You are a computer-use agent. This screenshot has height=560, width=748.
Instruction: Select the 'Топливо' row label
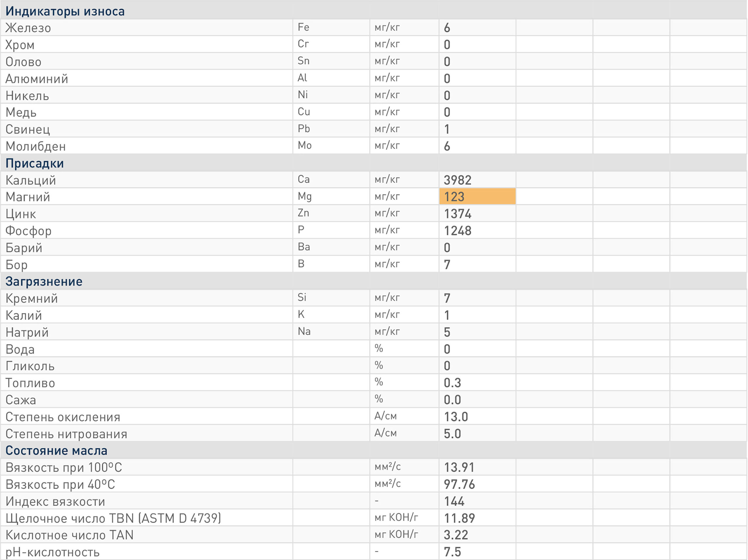click(x=30, y=383)
